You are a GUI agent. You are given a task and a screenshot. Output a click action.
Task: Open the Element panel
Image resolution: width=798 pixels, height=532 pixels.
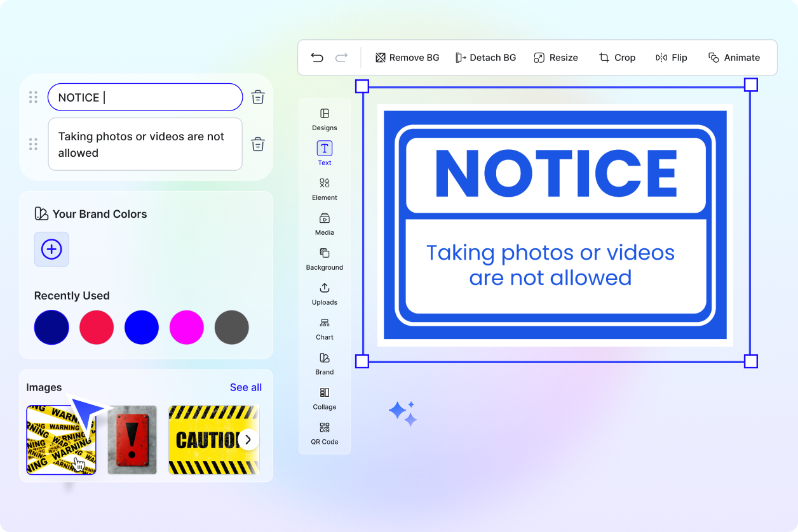[x=325, y=188]
